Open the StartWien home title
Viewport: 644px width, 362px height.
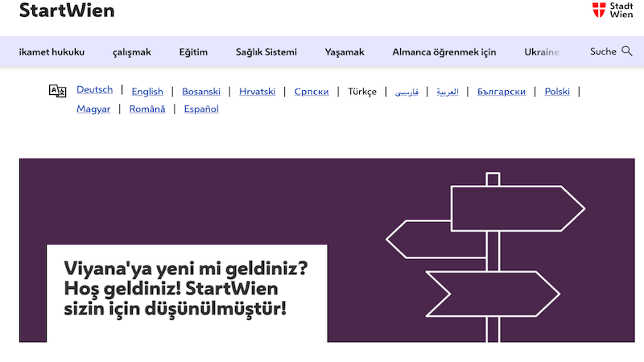[x=67, y=10]
